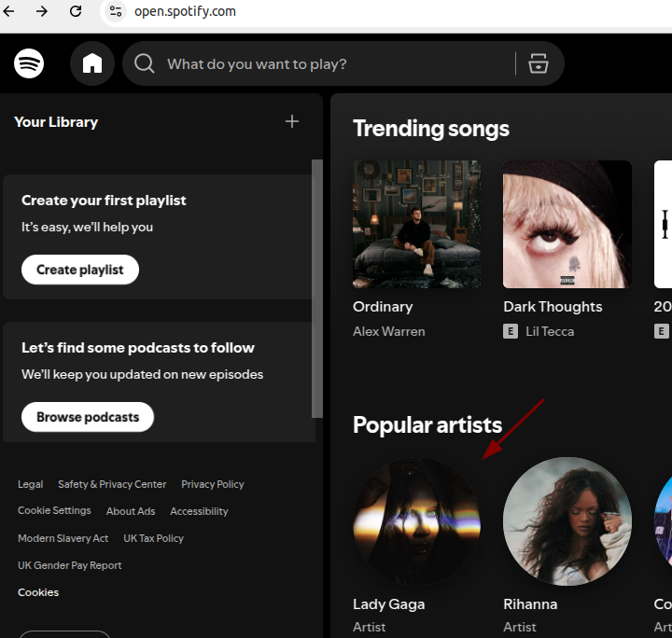Image resolution: width=672 pixels, height=638 pixels.
Task: Click the Spotify logo
Action: (29, 63)
